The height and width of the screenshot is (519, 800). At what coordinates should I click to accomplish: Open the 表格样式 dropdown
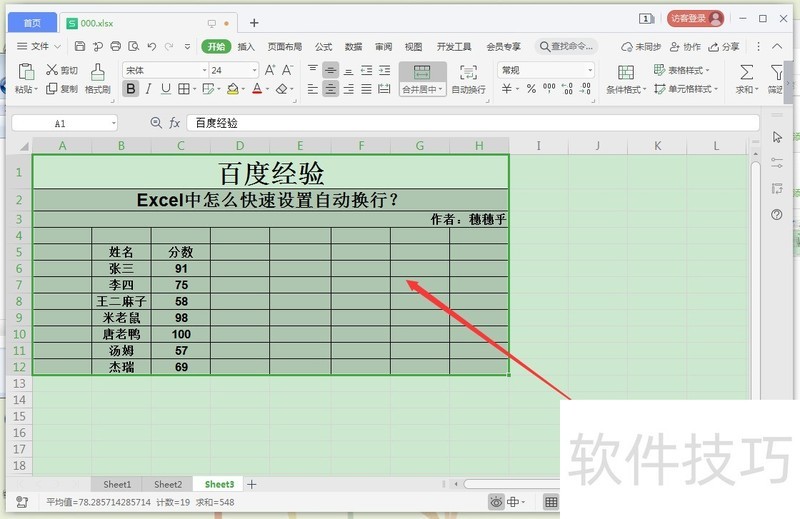coord(682,70)
